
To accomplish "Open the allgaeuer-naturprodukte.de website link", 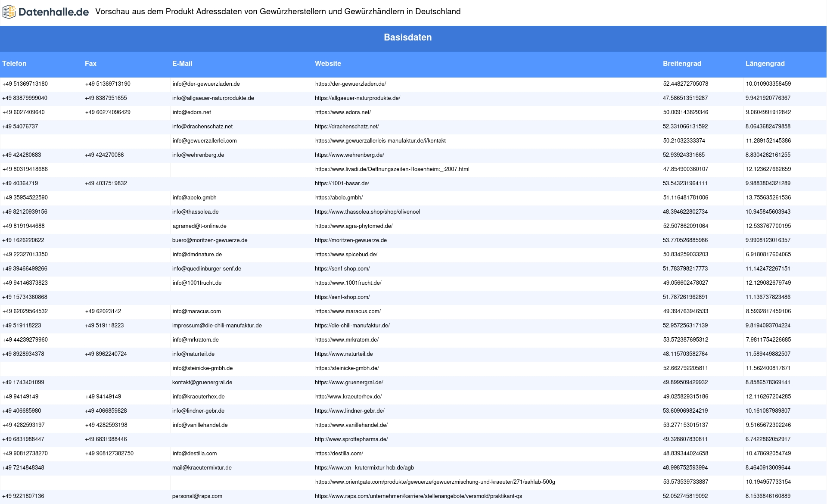I will click(358, 98).
